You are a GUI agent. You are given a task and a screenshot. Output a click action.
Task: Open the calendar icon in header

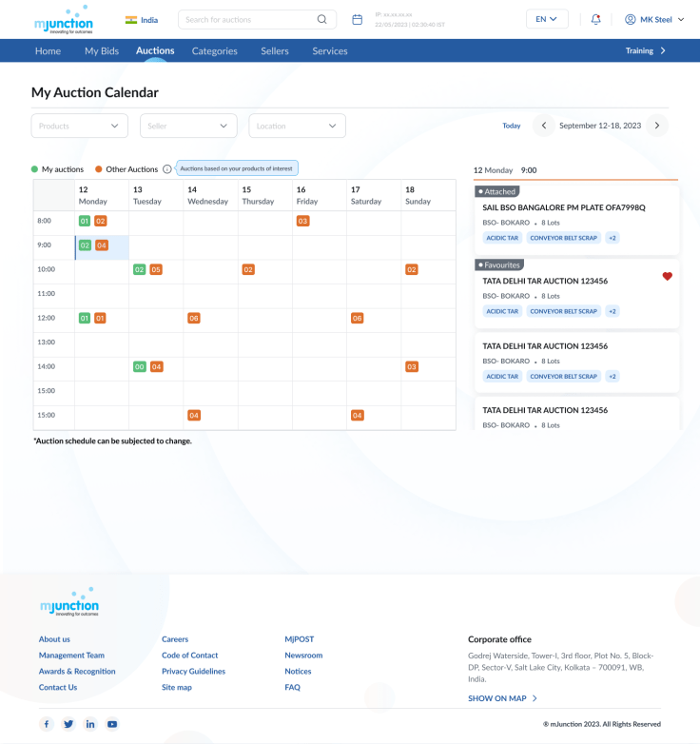point(358,19)
